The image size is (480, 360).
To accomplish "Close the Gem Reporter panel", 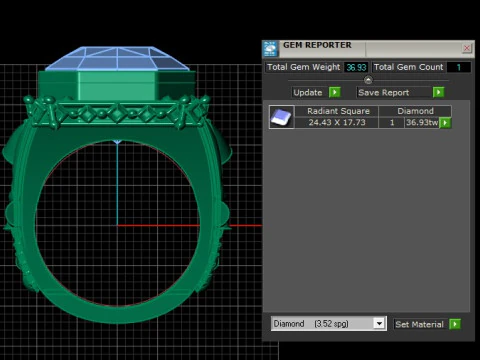I will click(467, 48).
